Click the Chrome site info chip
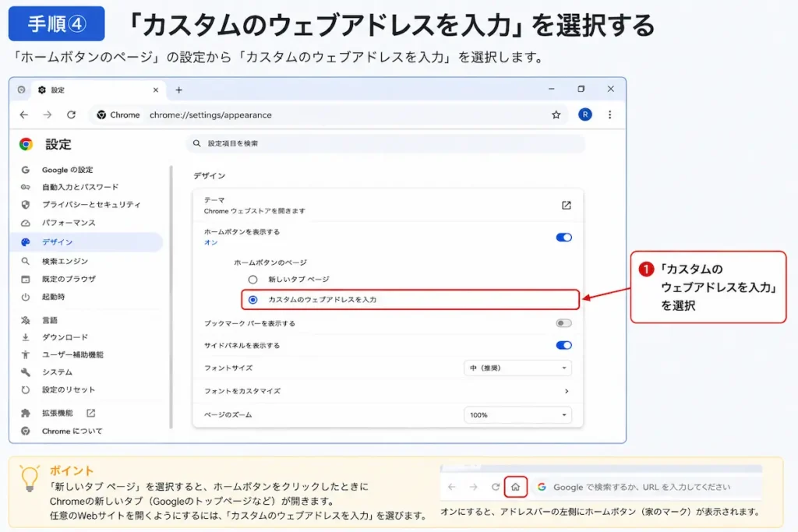Screen dimensions: 798x532 (118, 115)
